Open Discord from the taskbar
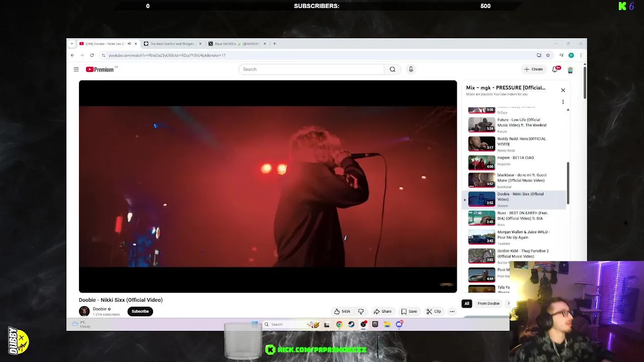Image resolution: width=644 pixels, height=362 pixels. pos(399,324)
